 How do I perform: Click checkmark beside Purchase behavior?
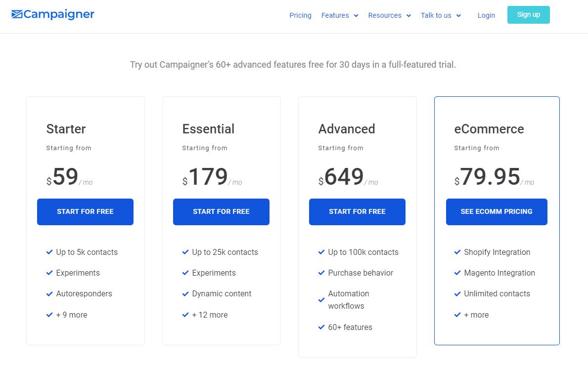(321, 273)
